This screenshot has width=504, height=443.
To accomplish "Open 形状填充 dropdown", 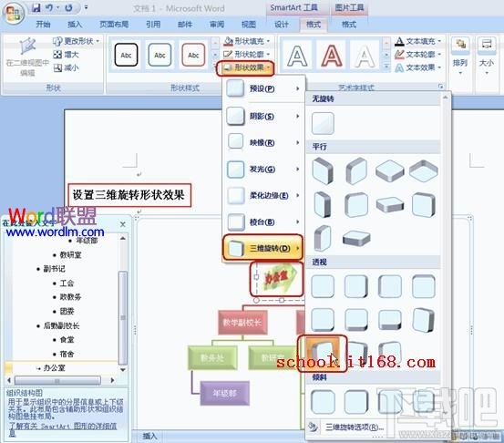I will (247, 41).
